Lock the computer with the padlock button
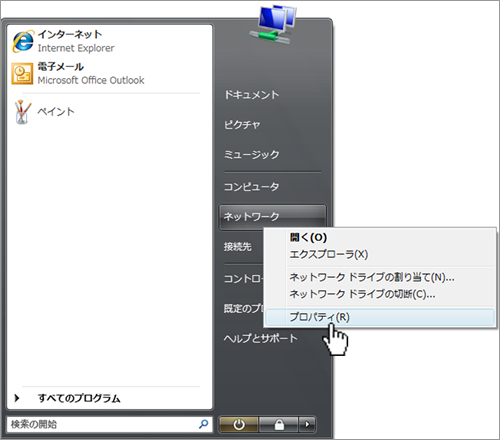The height and width of the screenshot is (440, 500). tap(279, 425)
